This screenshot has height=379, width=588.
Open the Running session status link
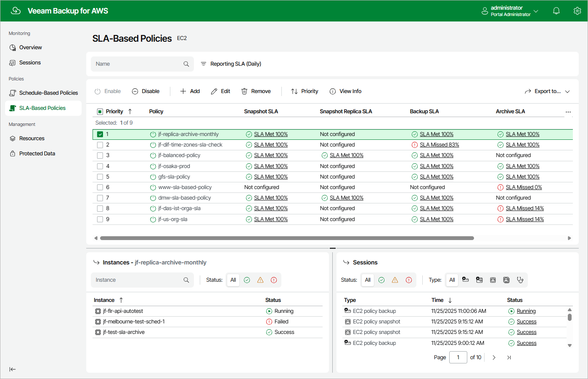tap(526, 311)
